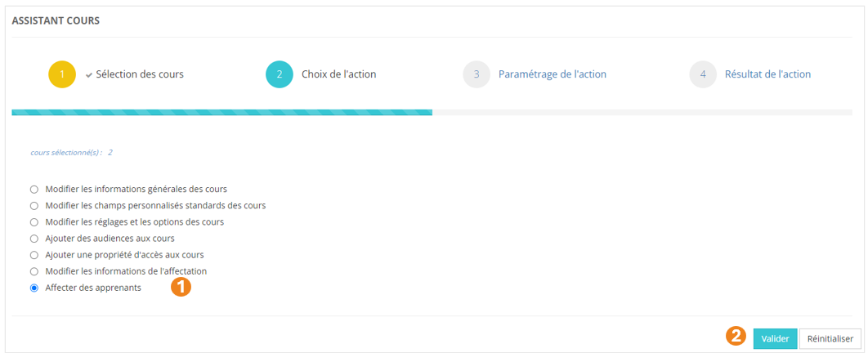Select Ajouter des audiences aux cours

[34, 239]
